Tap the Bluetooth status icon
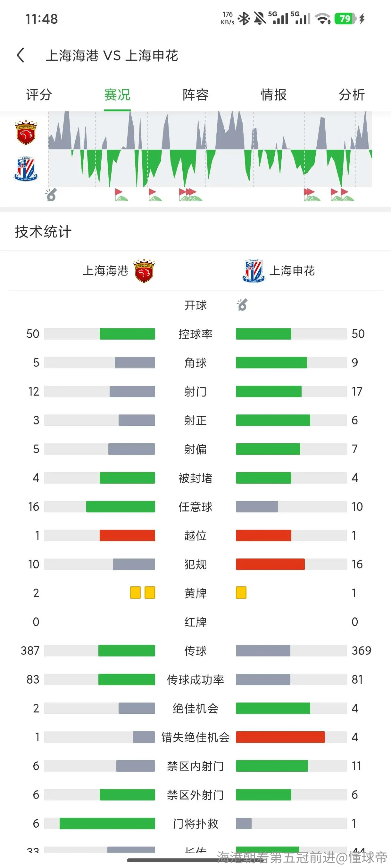Screen dimensions: 391x868 coord(244,19)
